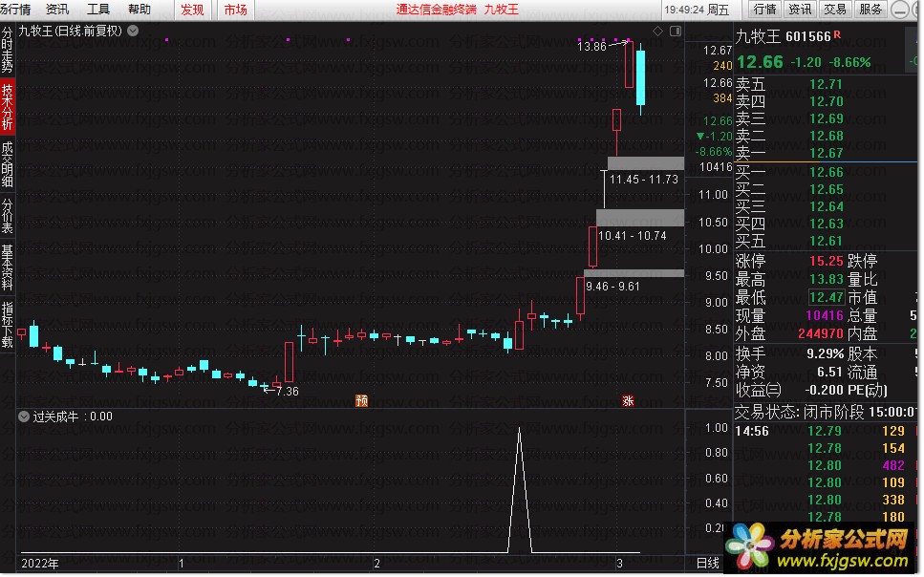Click the 买五 price 12.61
Screen dimensions: 924x577
[x=826, y=241]
